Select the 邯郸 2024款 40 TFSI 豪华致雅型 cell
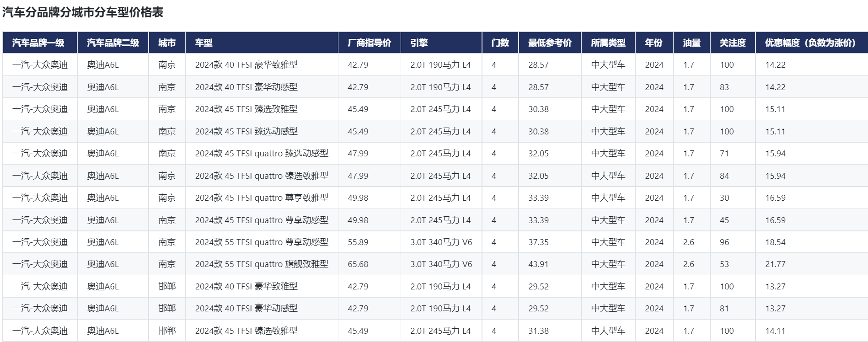The width and height of the screenshot is (868, 342). click(262, 287)
